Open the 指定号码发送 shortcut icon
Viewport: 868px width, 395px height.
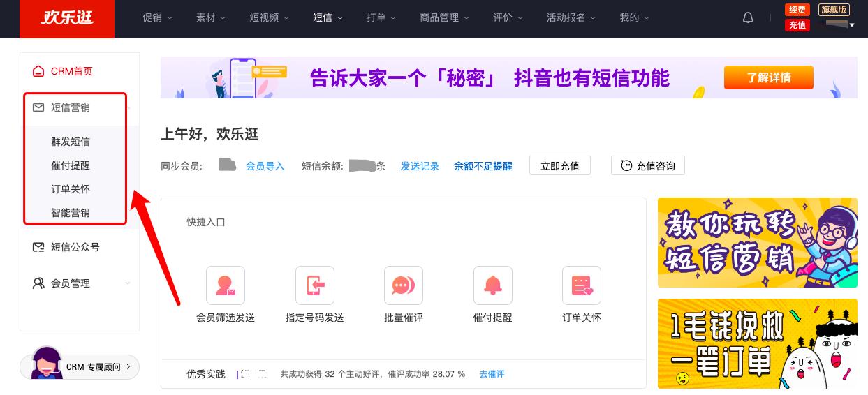315,285
